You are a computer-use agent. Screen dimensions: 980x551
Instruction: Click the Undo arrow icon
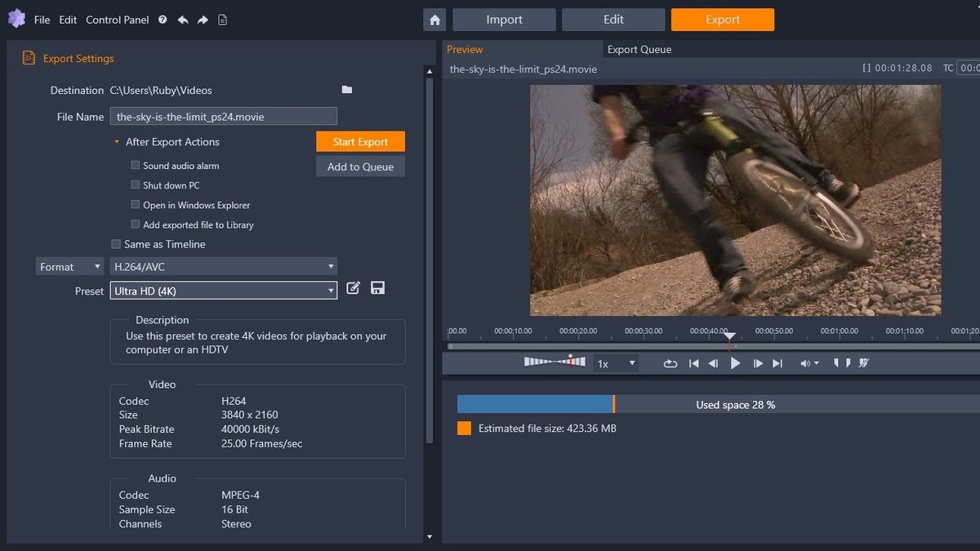[x=183, y=19]
